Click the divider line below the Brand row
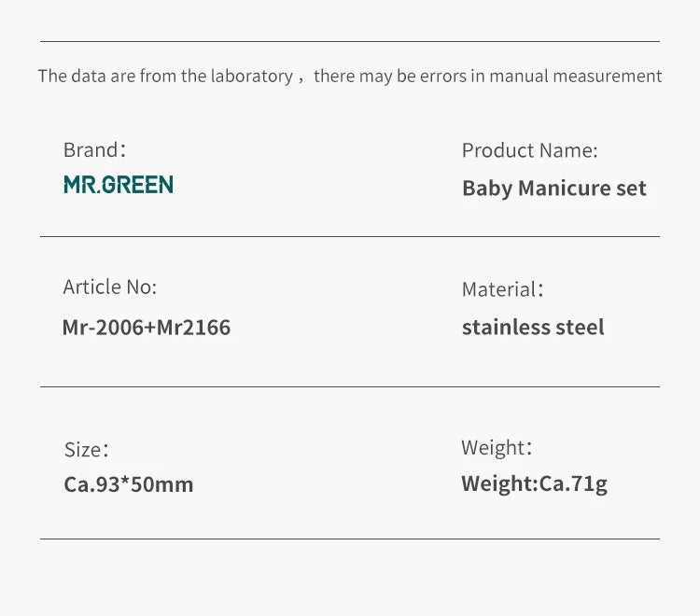 tap(350, 236)
